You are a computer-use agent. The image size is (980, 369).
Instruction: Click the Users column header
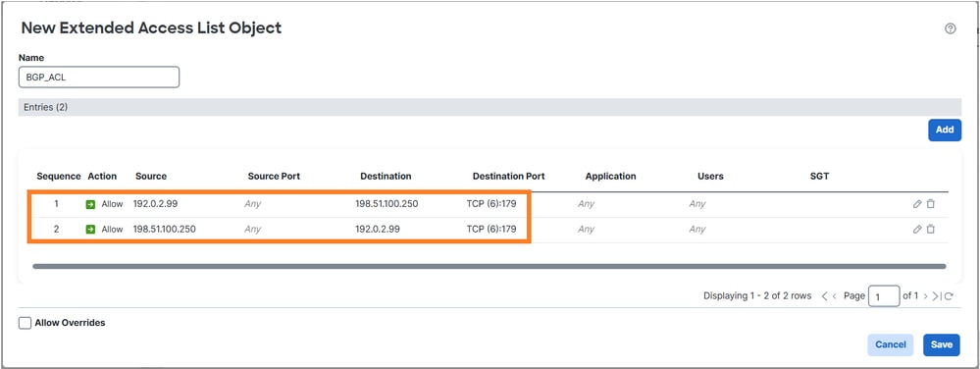tap(710, 177)
